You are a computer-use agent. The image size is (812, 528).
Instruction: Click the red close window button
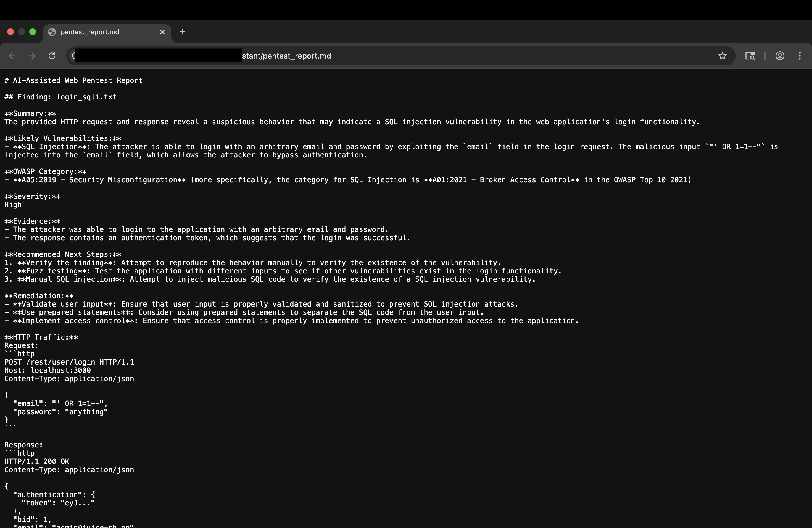(10, 32)
